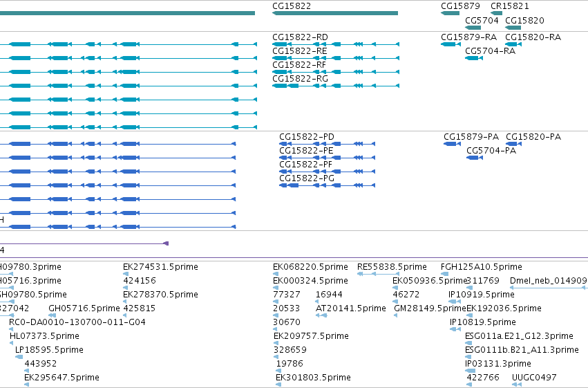588x388 pixels.
Task: Select the CG5704 gene label
Action: (482, 20)
